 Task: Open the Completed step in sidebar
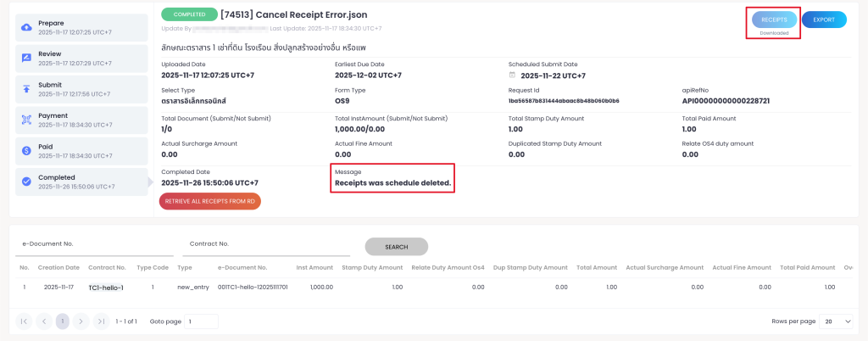(81, 182)
